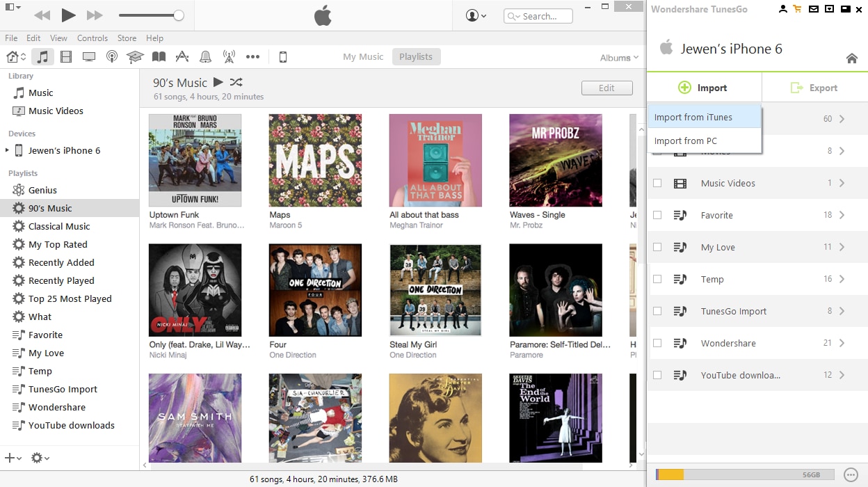The image size is (868, 487).
Task: Adjust the iTunes volume slider
Action: 179,15
